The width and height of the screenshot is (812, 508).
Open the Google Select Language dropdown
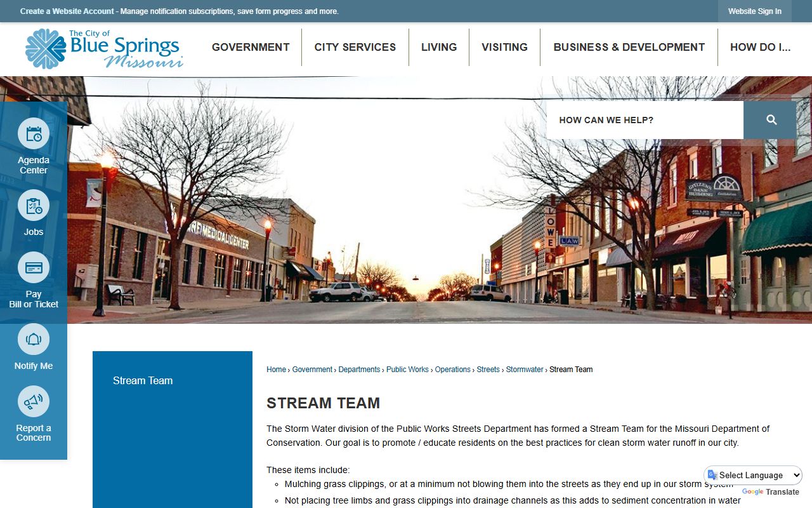coord(753,475)
